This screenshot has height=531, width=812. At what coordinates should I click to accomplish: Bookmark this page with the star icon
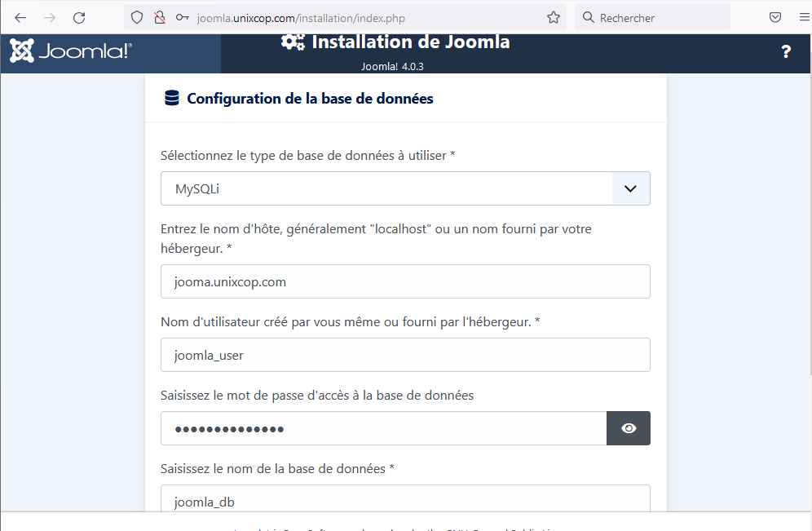pyautogui.click(x=554, y=18)
